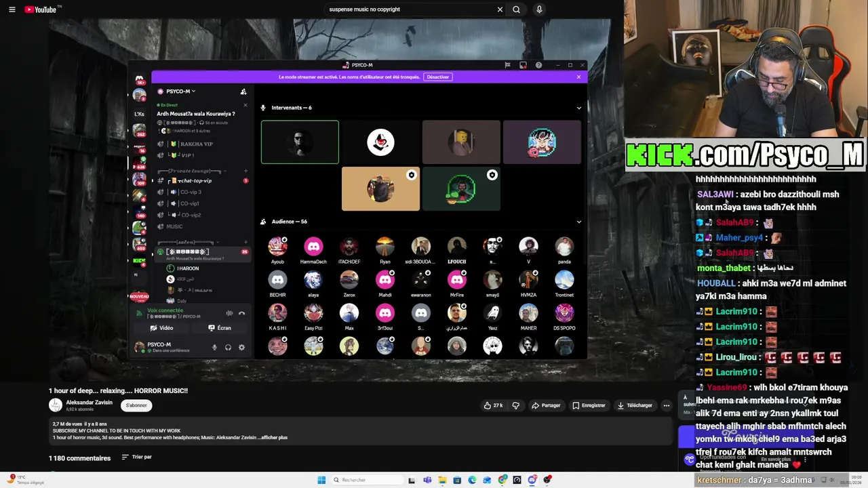Click the invite people icon next to PSYCO-M

243,91
